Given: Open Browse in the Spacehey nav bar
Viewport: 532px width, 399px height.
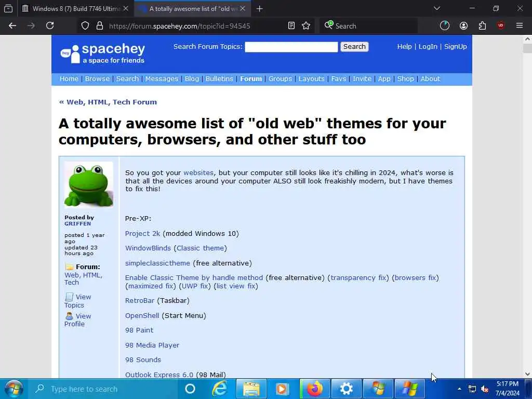Looking at the screenshot, I should point(97,79).
